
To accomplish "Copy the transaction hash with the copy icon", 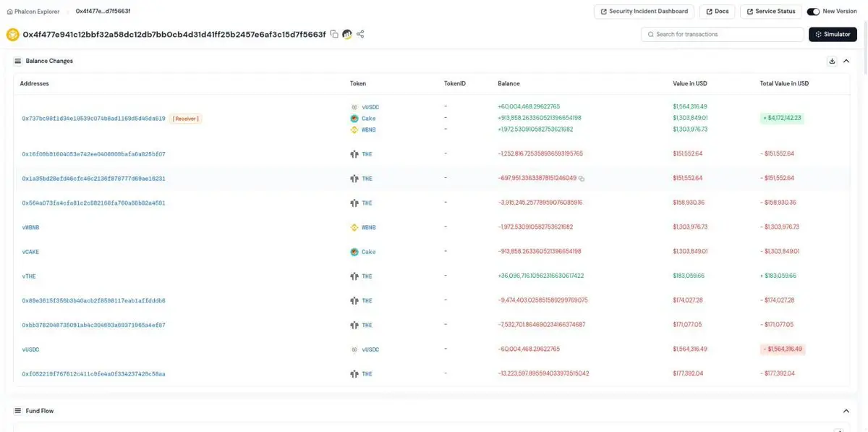I will click(x=334, y=34).
